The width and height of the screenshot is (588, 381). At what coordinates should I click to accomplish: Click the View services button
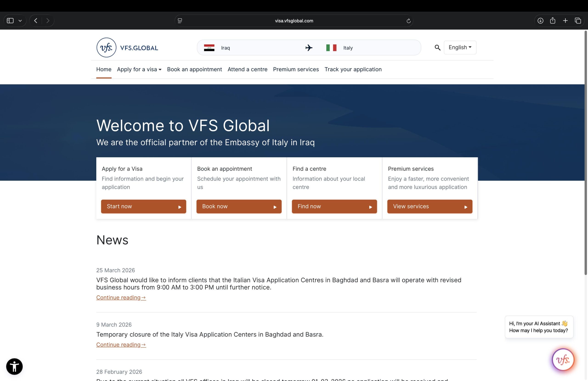tap(430, 206)
